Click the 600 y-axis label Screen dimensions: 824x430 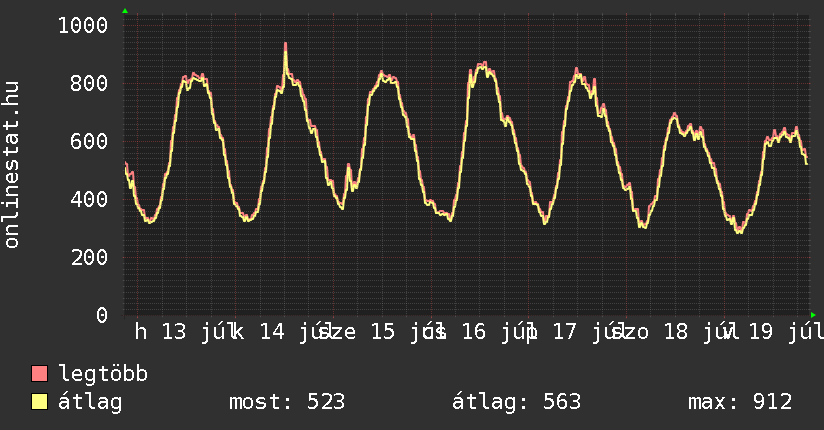(89, 141)
